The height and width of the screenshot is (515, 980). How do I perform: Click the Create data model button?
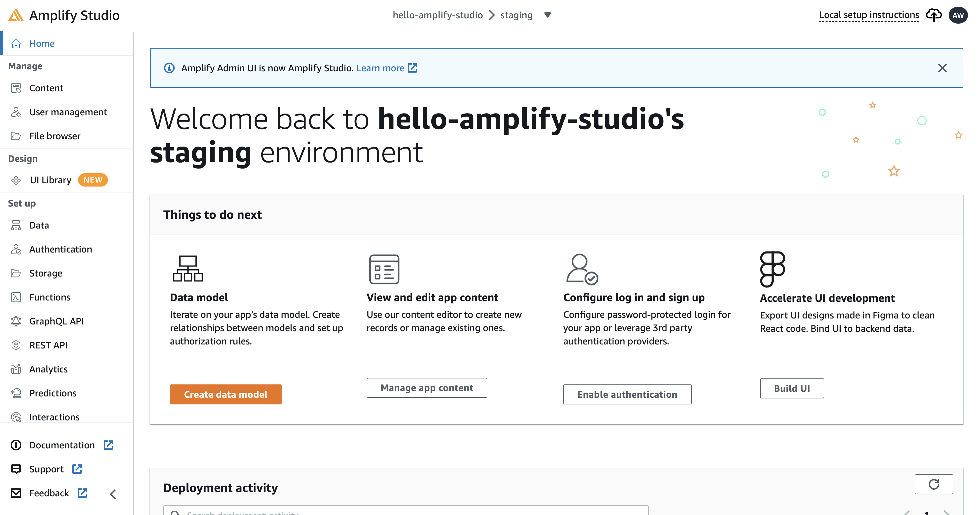226,394
